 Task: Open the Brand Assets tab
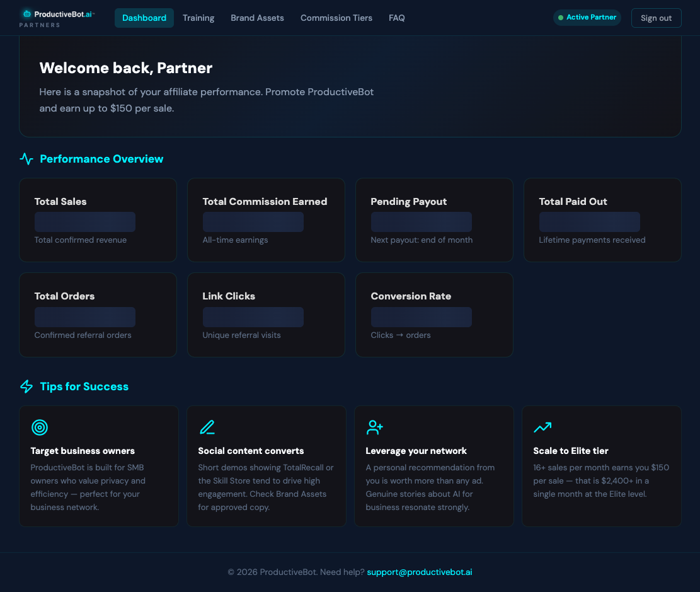tap(257, 18)
